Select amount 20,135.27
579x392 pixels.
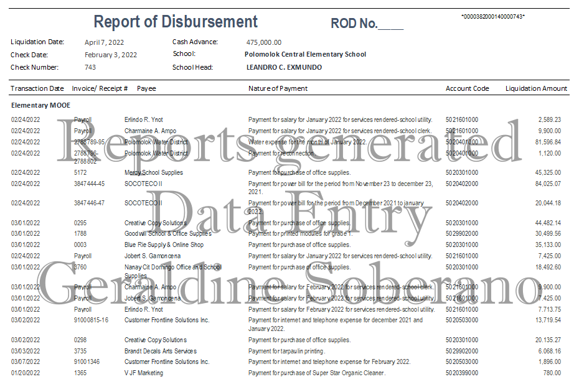(x=548, y=340)
